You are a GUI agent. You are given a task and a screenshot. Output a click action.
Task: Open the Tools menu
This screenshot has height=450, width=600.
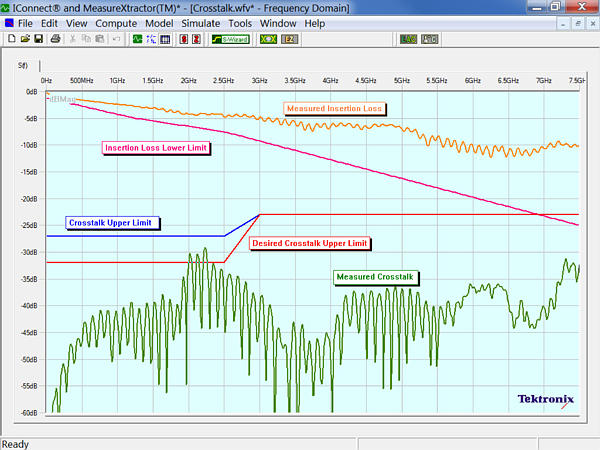pyautogui.click(x=240, y=23)
